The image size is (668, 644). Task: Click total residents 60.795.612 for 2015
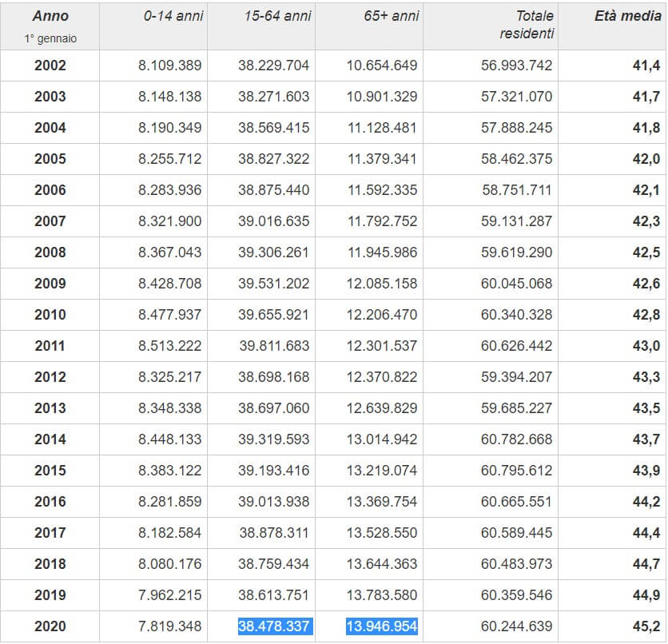click(516, 471)
